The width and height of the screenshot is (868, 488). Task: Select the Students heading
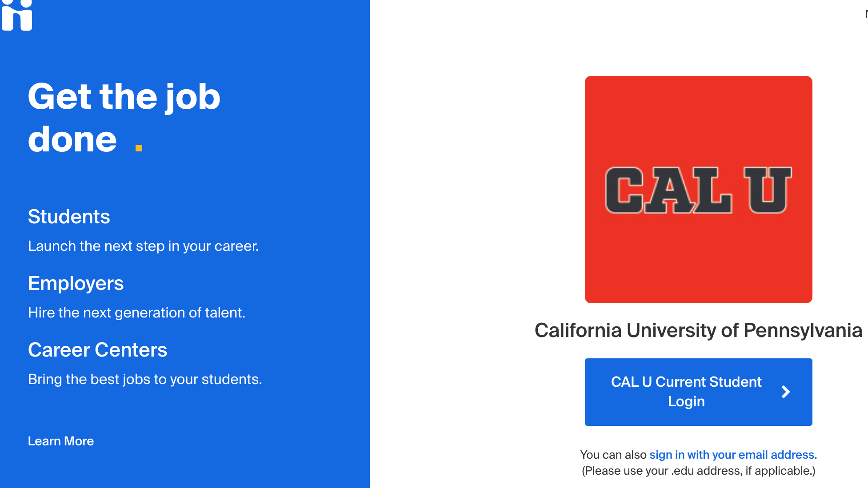pos(69,217)
